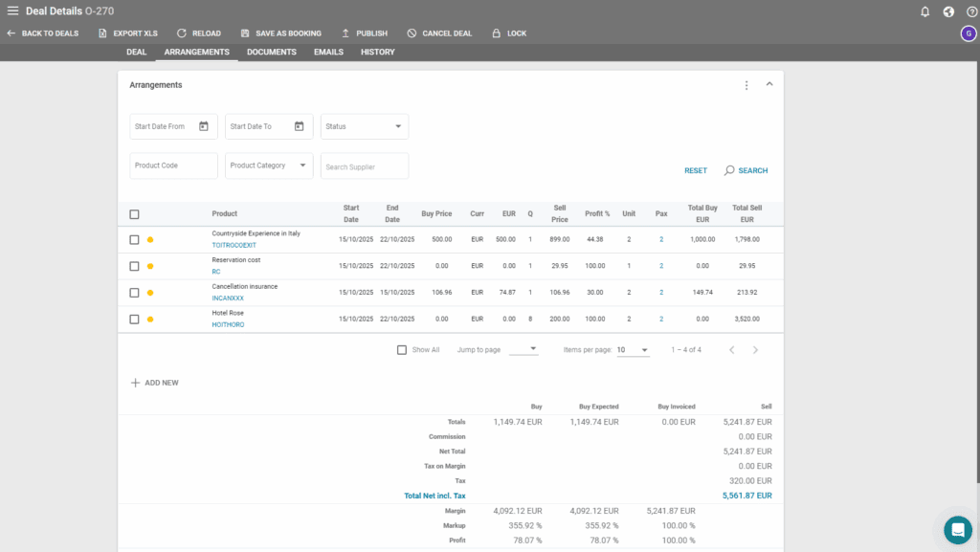Switch to the Documents tab
This screenshot has width=980, height=552.
pyautogui.click(x=271, y=52)
